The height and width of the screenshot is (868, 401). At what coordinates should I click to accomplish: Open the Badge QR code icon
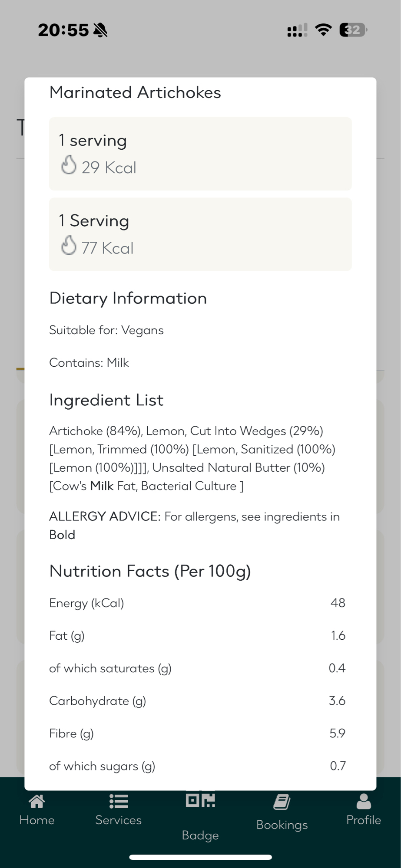tap(200, 800)
